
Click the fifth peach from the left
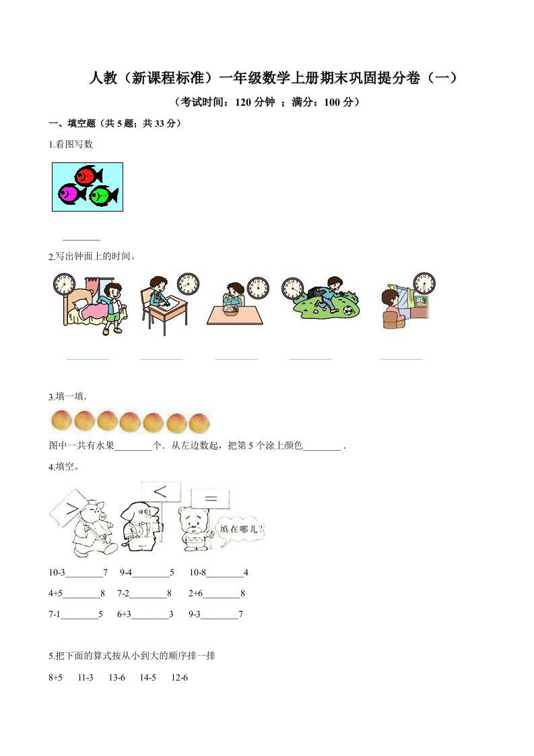(154, 422)
